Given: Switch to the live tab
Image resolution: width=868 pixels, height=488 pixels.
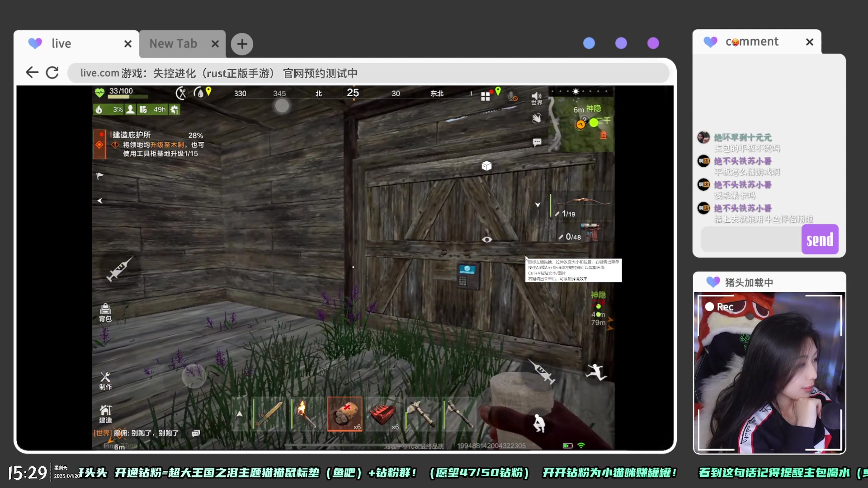Looking at the screenshot, I should [x=76, y=44].
